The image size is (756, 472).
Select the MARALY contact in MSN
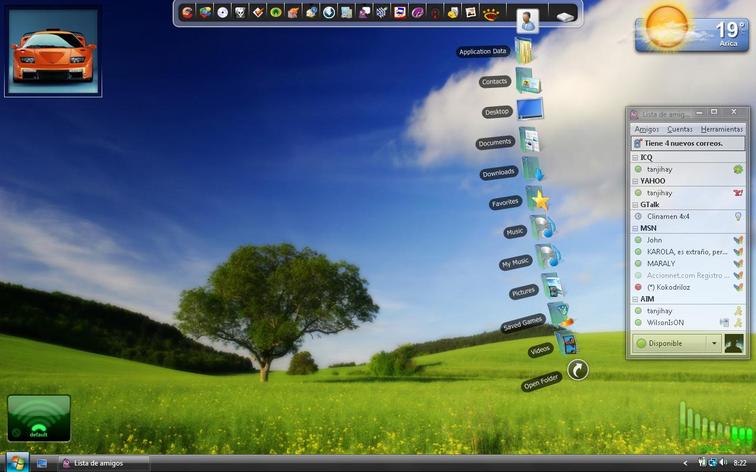[x=688, y=264]
